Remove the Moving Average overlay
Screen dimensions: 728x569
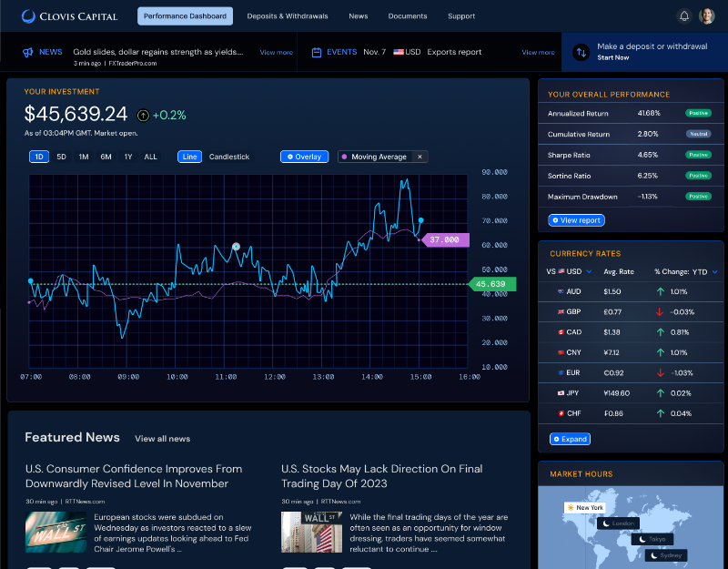pyautogui.click(x=420, y=157)
